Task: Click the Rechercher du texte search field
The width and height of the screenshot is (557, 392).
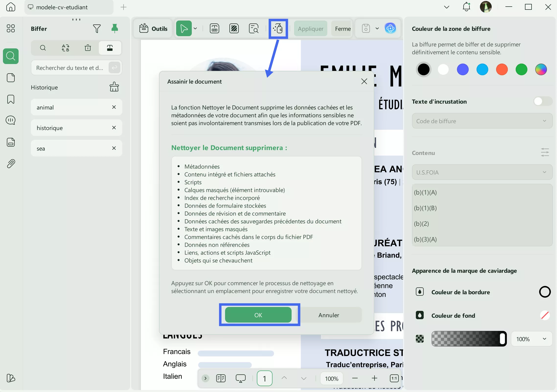Action: (70, 68)
